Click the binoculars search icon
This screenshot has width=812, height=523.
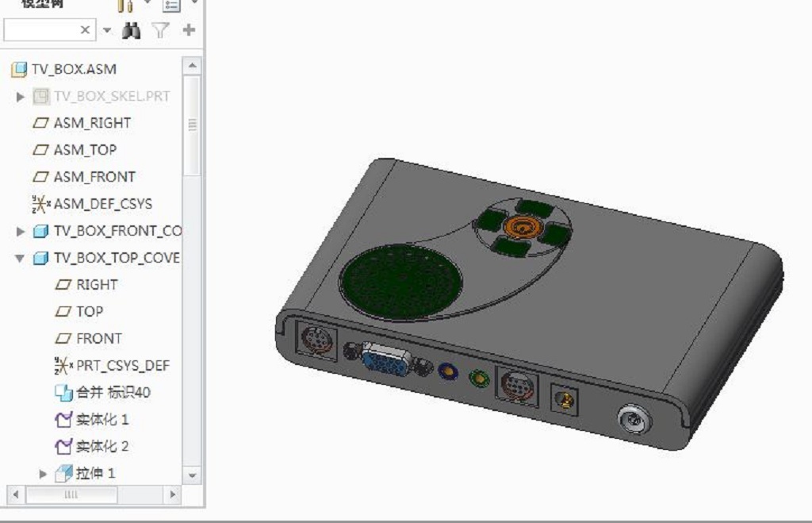pos(131,30)
